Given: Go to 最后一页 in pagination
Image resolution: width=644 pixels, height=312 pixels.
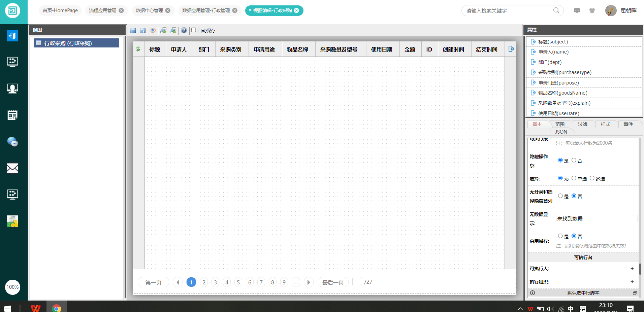Looking at the screenshot, I should tap(333, 282).
